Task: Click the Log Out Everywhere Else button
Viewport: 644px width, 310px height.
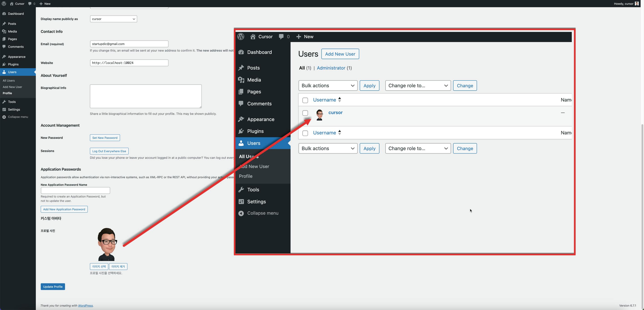Action: (x=109, y=151)
